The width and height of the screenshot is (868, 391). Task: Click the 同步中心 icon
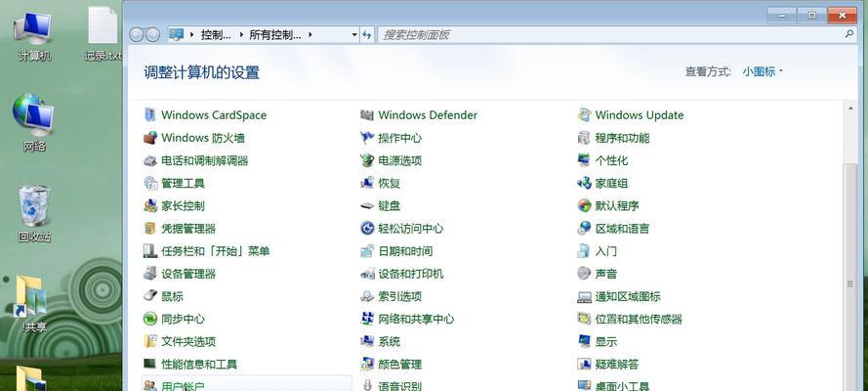point(150,319)
